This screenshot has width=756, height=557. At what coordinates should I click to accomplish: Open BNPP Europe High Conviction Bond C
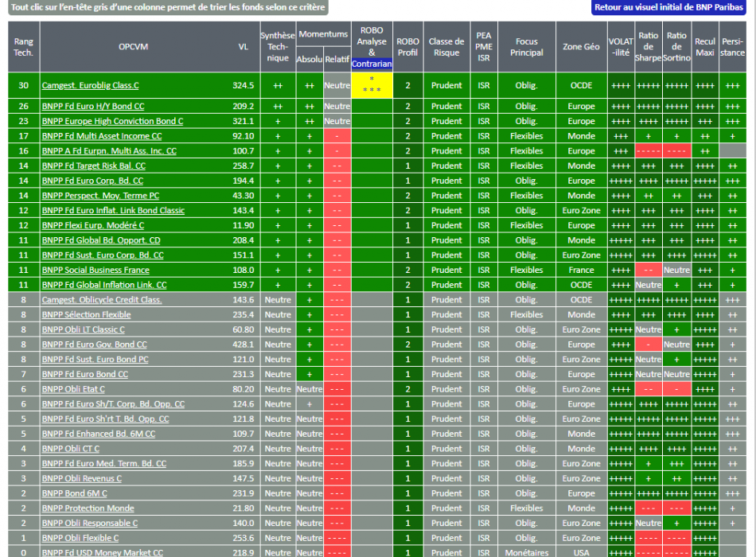coord(112,121)
